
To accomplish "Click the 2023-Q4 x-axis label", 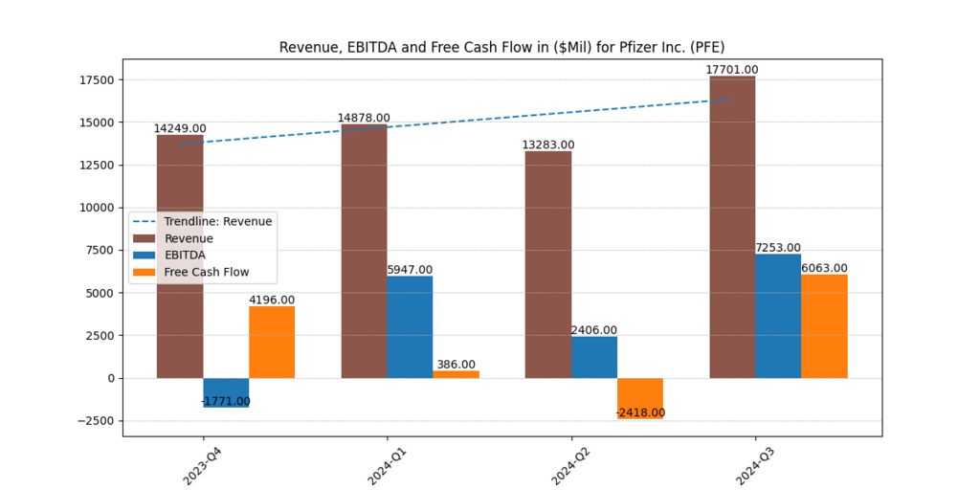I will 199,462.
